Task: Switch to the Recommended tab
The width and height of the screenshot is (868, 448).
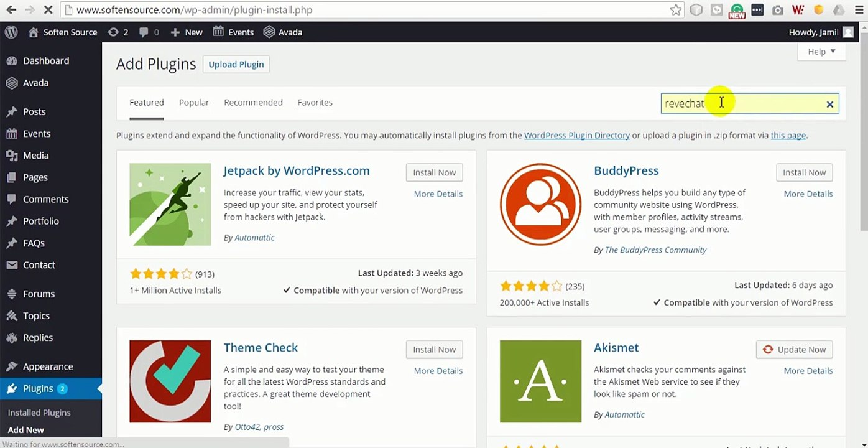Action: [253, 103]
